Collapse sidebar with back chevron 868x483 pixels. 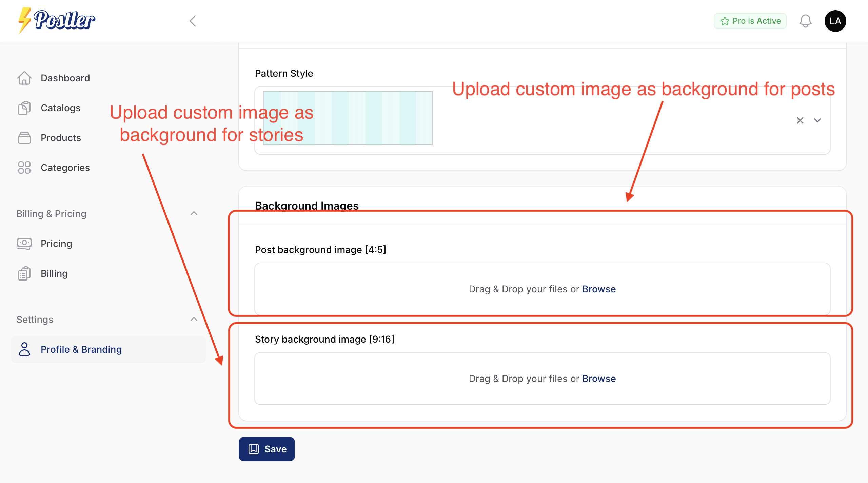pyautogui.click(x=193, y=21)
